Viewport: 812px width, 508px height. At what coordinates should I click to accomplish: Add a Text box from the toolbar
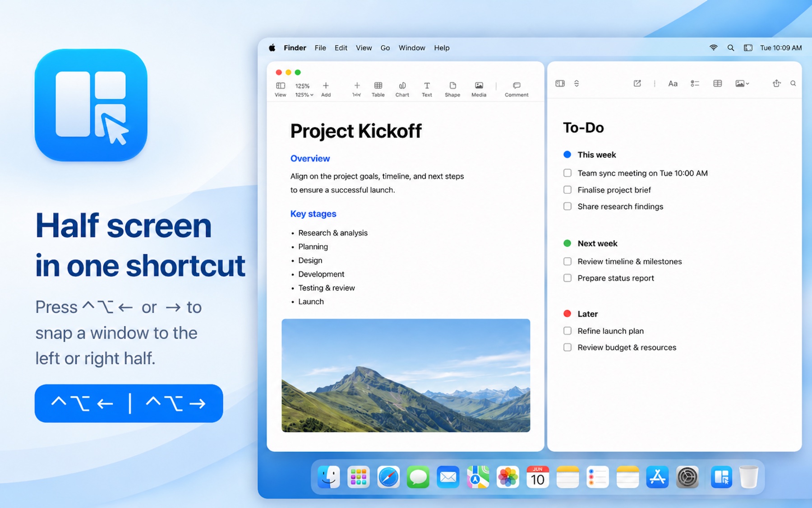click(427, 89)
